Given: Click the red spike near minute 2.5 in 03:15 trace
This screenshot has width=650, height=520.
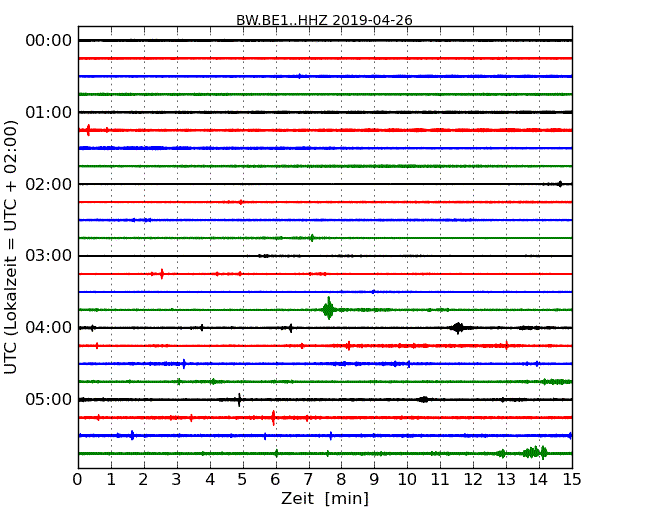Looking at the screenshot, I should [162, 274].
